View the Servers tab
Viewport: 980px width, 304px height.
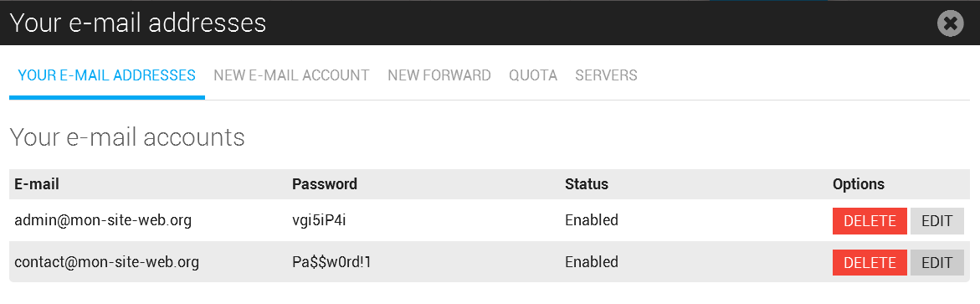point(606,75)
